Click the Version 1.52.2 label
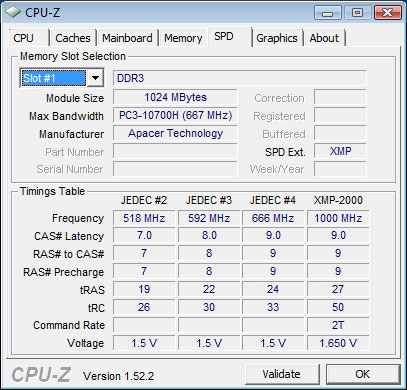407x390 pixels. (x=119, y=376)
